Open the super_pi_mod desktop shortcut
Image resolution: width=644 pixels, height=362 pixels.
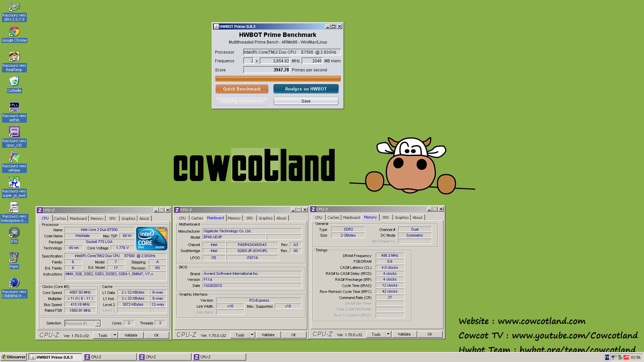[14, 187]
